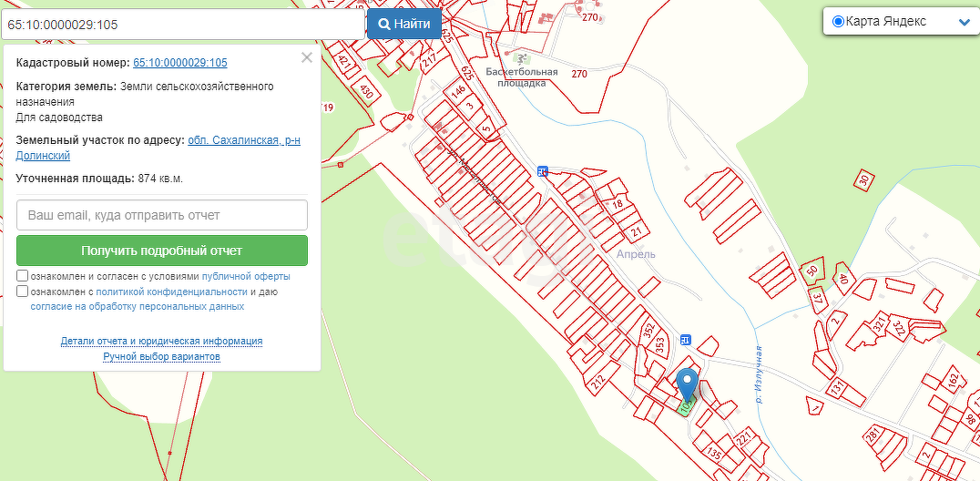Select the Карта Яндекс radio button
Image resolution: width=980 pixels, height=481 pixels.
[x=838, y=22]
